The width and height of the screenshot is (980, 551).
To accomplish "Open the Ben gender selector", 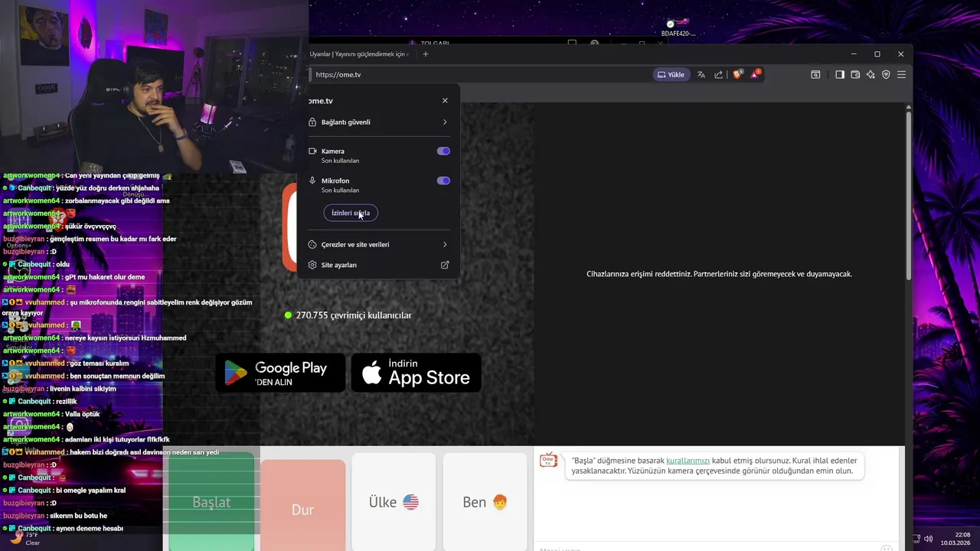I will 485,502.
